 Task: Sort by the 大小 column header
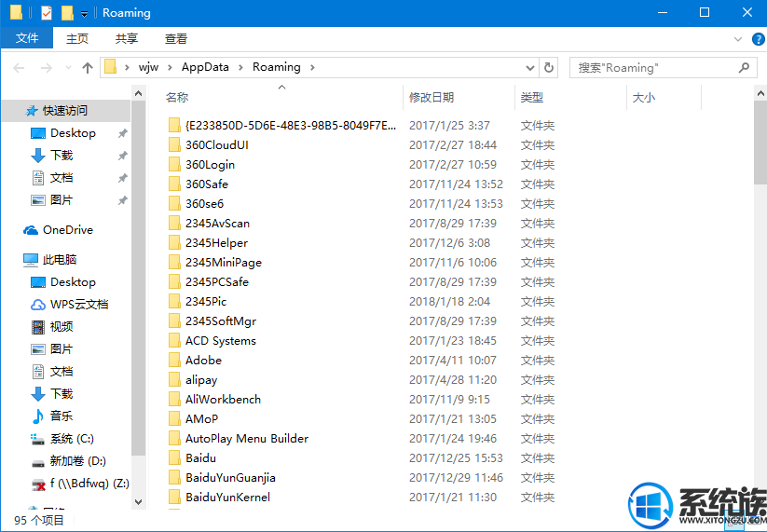(644, 97)
